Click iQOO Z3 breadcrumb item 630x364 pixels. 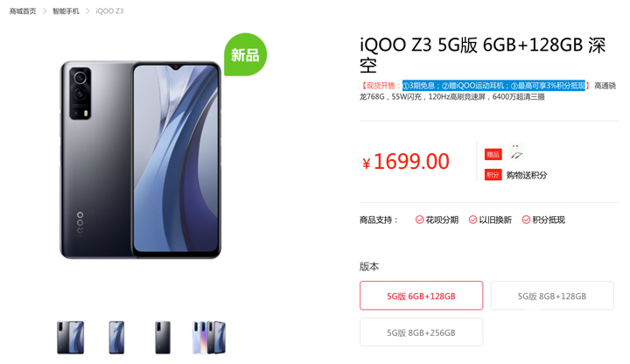109,11
